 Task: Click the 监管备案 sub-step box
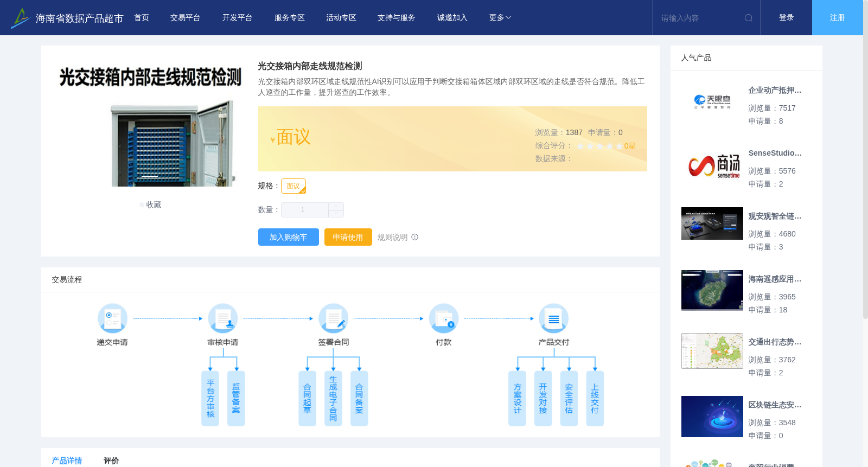236,399
